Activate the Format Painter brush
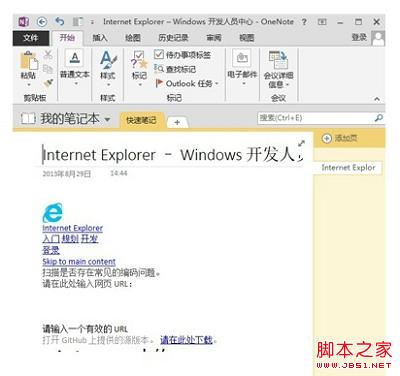The width and height of the screenshot is (400, 376). click(x=48, y=83)
